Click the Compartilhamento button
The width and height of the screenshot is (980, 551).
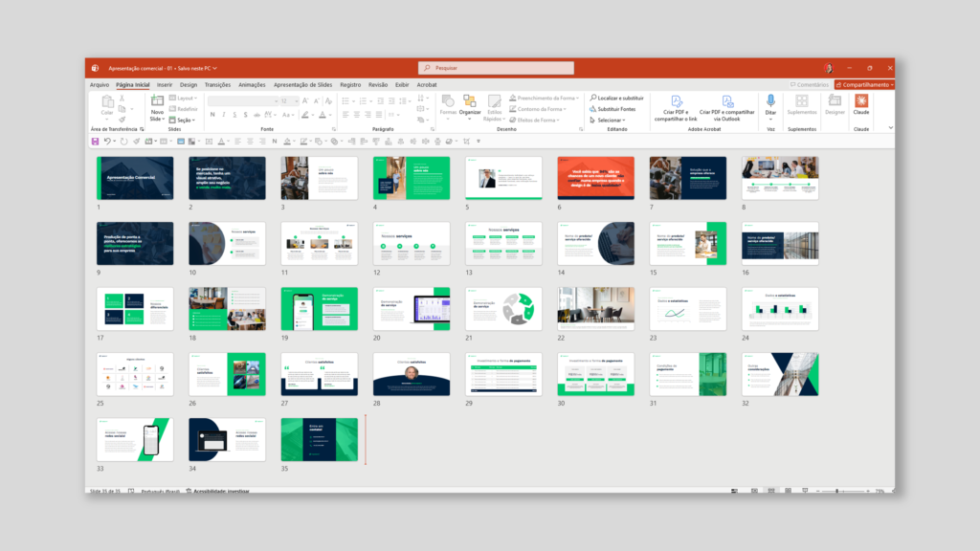(864, 85)
